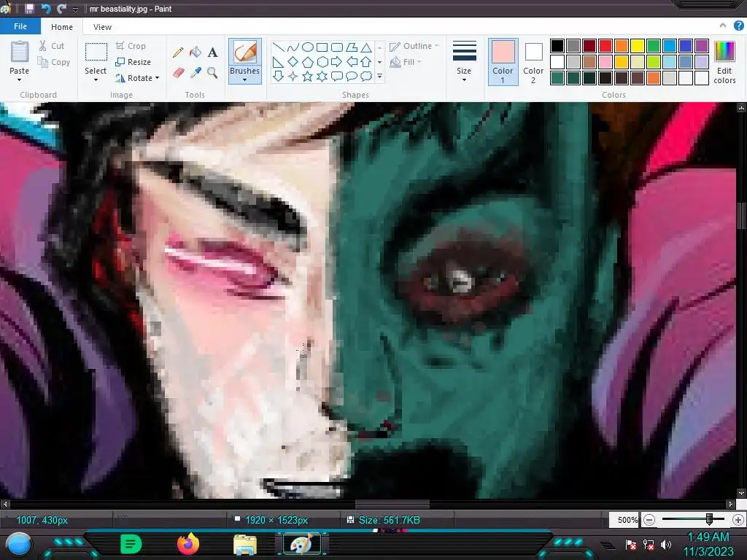Zoom in with the plus button

tap(738, 519)
